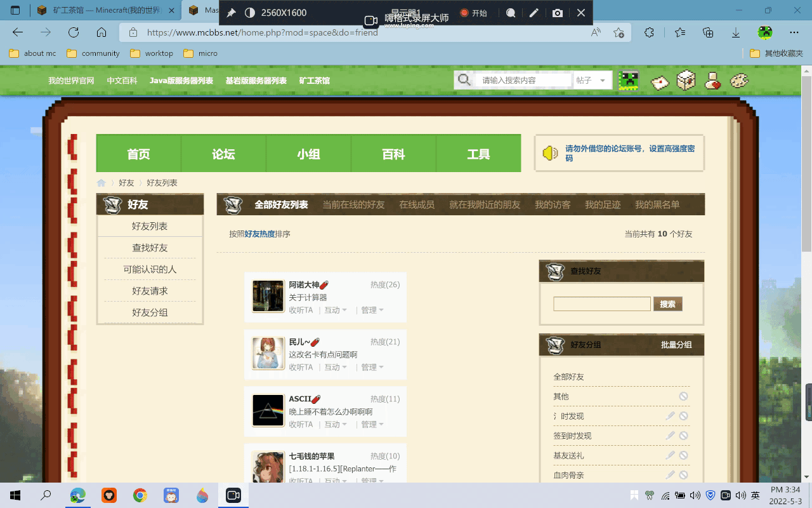Take a screenshot with the recorder camera icon

pyautogui.click(x=557, y=12)
